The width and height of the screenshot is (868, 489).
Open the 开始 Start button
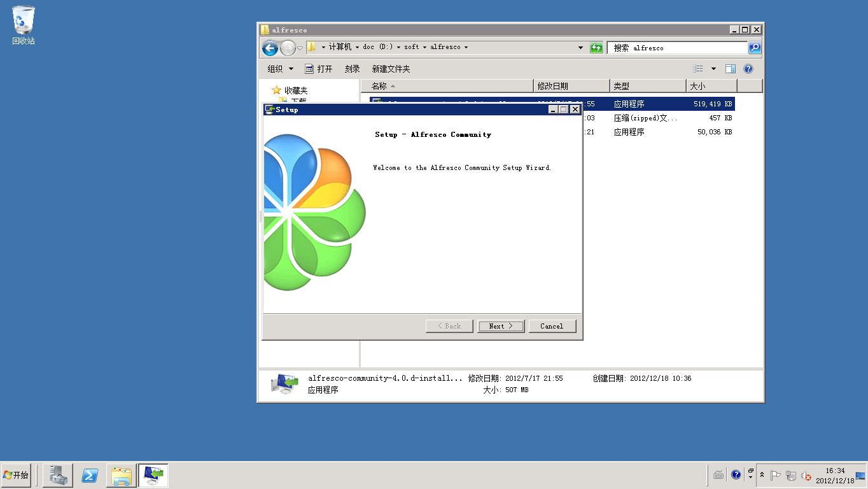tap(16, 475)
